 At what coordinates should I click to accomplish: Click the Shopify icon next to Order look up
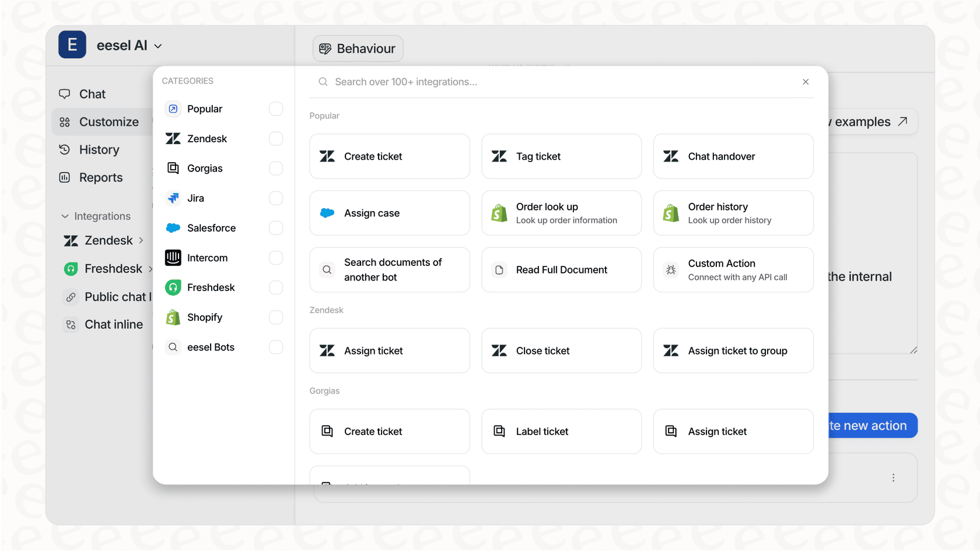click(x=499, y=213)
